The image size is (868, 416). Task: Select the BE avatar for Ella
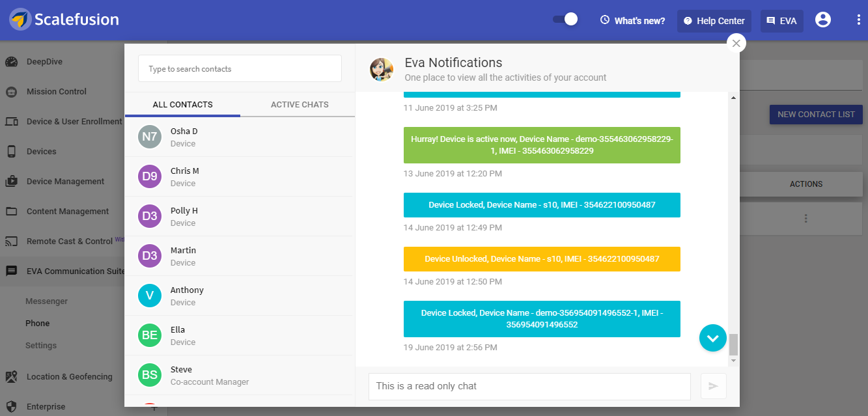[x=150, y=335]
